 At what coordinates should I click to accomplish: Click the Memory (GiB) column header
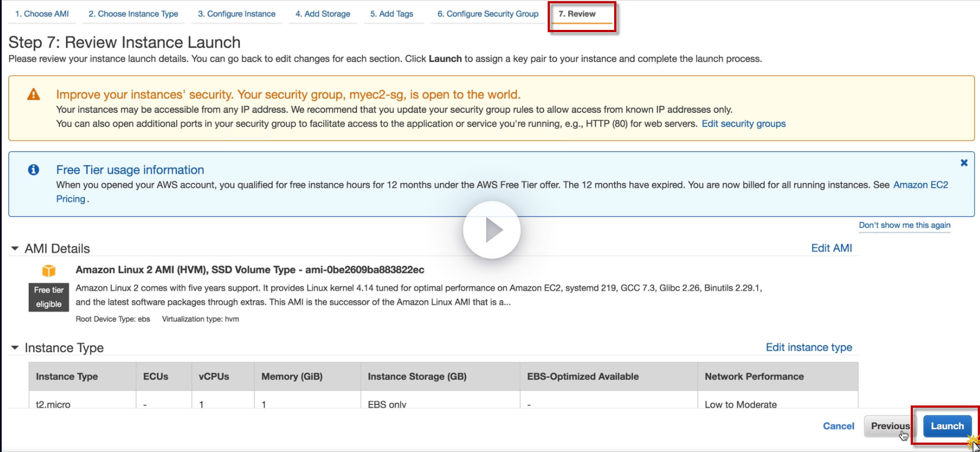pos(307,377)
